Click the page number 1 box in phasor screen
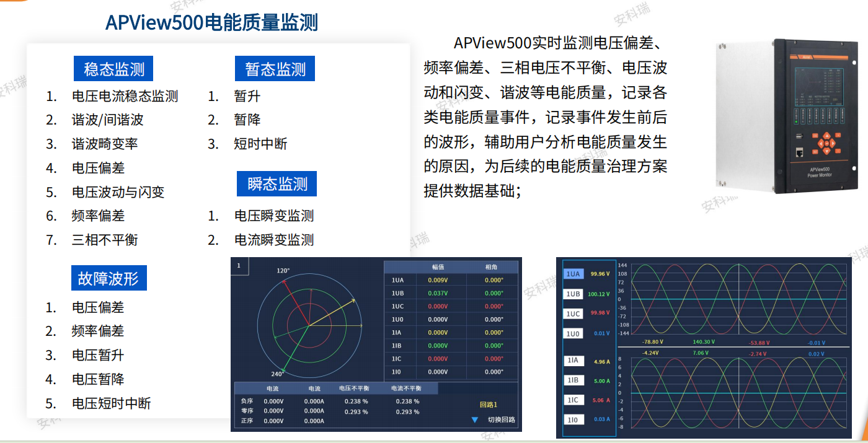 click(x=239, y=266)
